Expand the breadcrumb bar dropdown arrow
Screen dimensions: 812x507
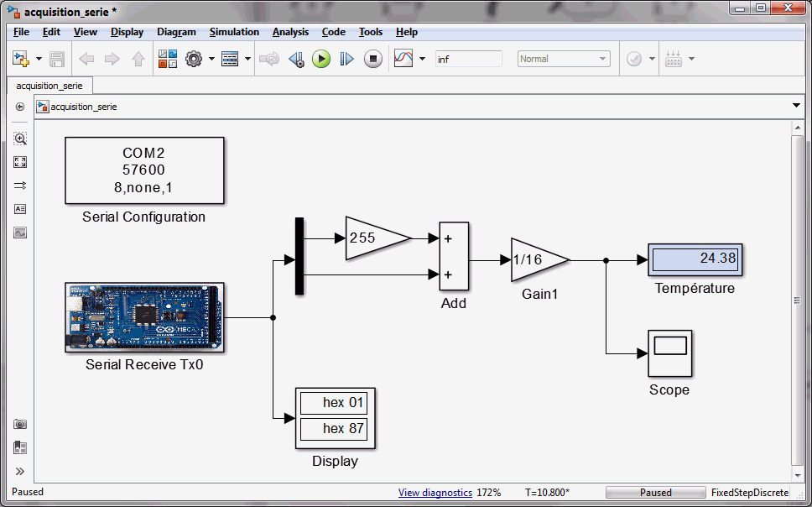(x=796, y=106)
